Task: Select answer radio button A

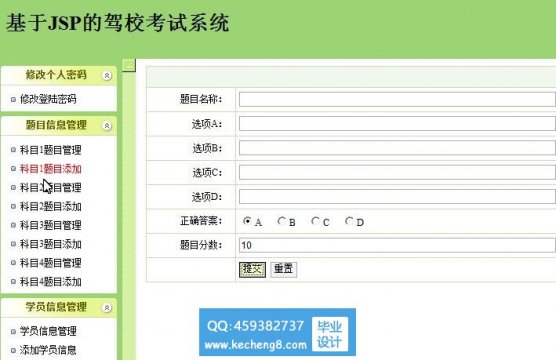Action: [247, 221]
